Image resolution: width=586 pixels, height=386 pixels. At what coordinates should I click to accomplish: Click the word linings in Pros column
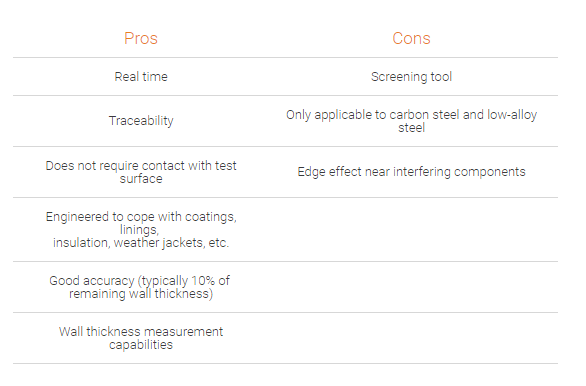click(x=139, y=230)
